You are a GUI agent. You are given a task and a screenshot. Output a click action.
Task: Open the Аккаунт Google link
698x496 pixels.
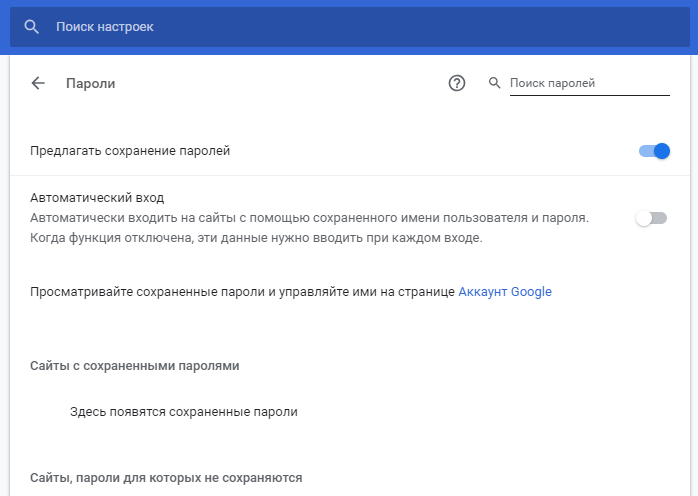tap(505, 292)
